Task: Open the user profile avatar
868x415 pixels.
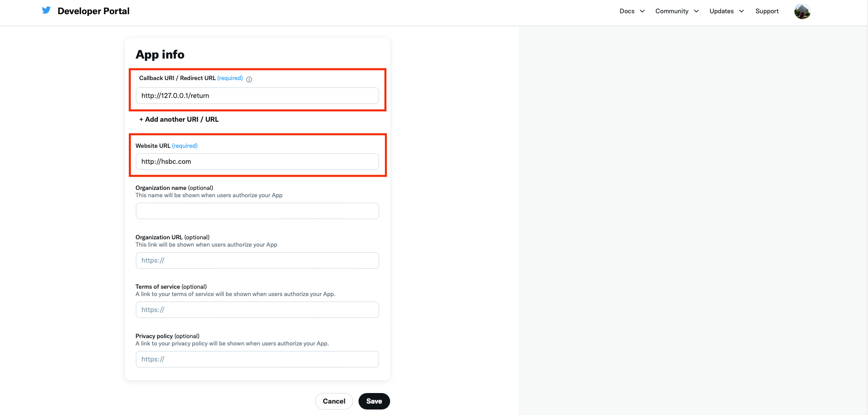Action: [802, 11]
